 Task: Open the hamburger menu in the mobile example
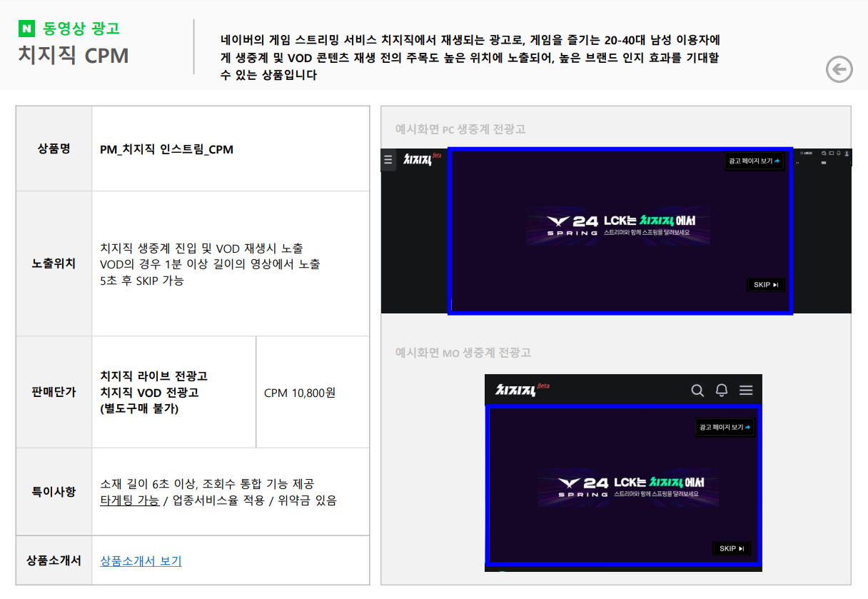[x=746, y=391]
